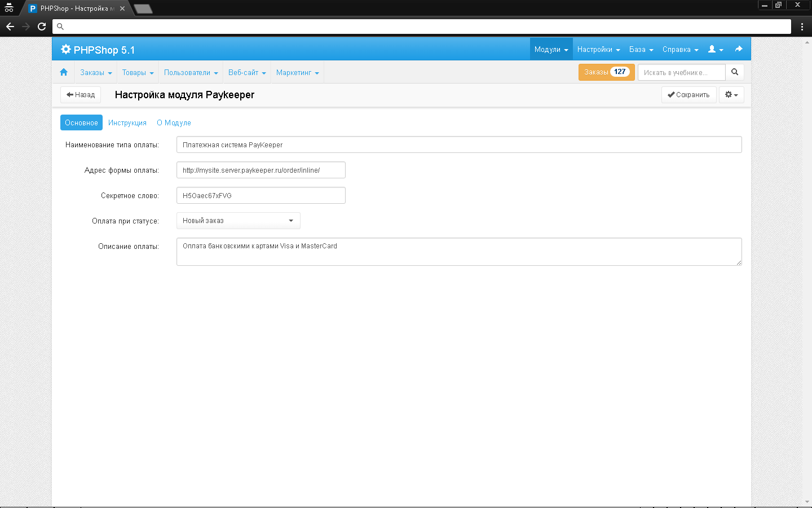Click the search magnifier button
The height and width of the screenshot is (508, 812).
coord(734,72)
